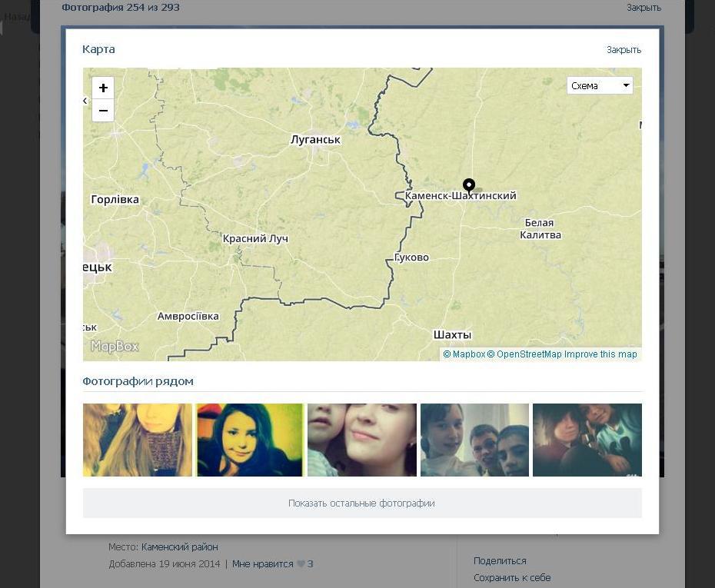This screenshot has height=588, width=715.
Task: Open the third nearby photo thumbnail
Action: (362, 440)
